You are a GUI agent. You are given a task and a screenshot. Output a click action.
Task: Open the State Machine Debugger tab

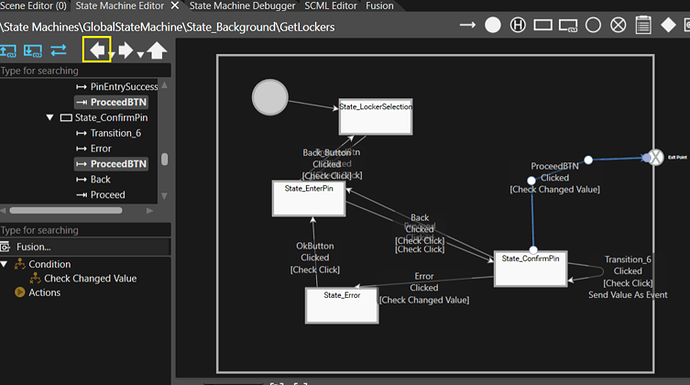pos(242,6)
